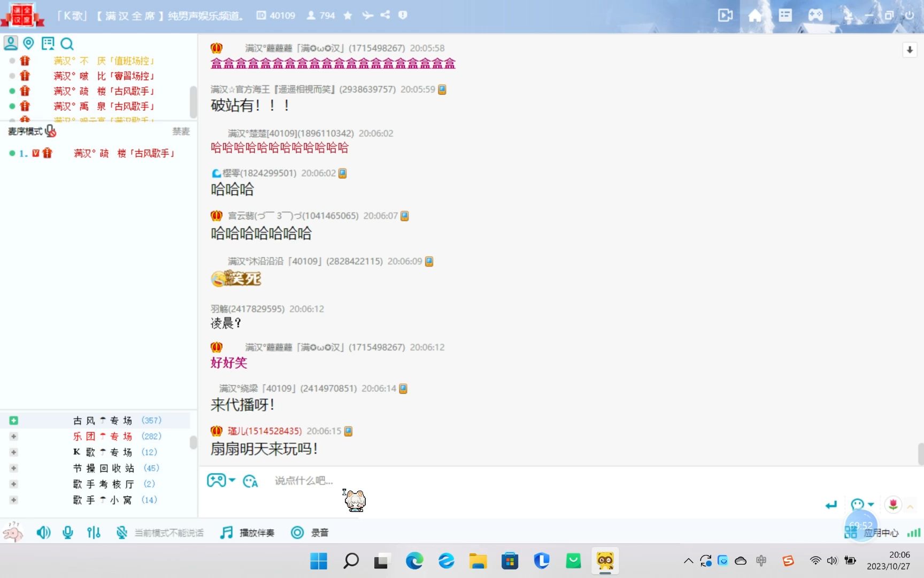Viewport: 924px width, 578px height.
Task: Open the audio equalizer settings icon
Action: 94,533
